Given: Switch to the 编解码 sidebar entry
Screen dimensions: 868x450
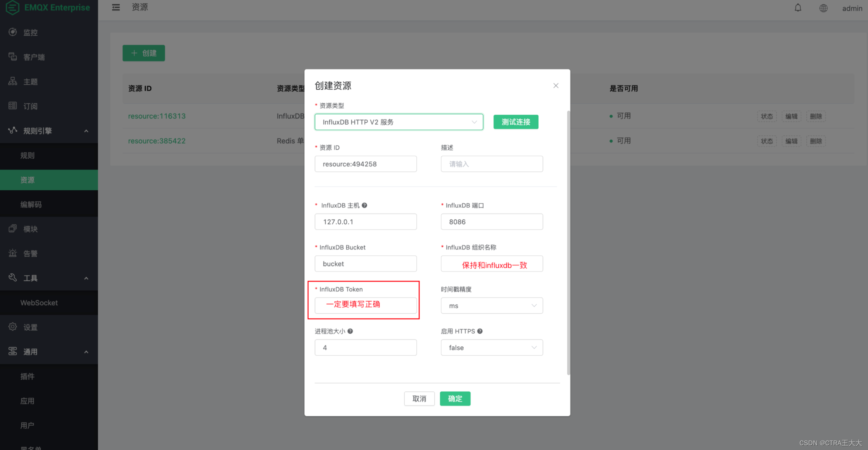Looking at the screenshot, I should point(31,204).
